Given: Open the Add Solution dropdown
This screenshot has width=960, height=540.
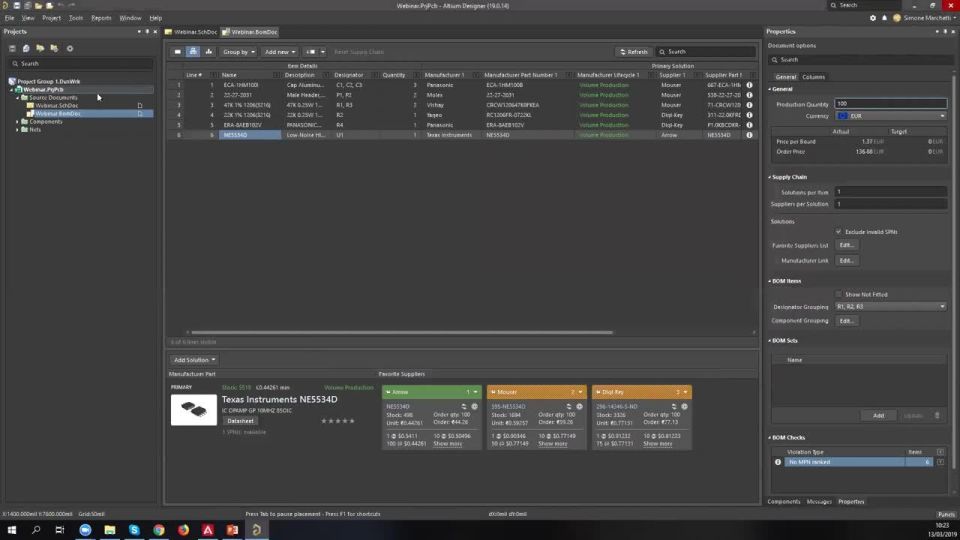Looking at the screenshot, I should [194, 360].
